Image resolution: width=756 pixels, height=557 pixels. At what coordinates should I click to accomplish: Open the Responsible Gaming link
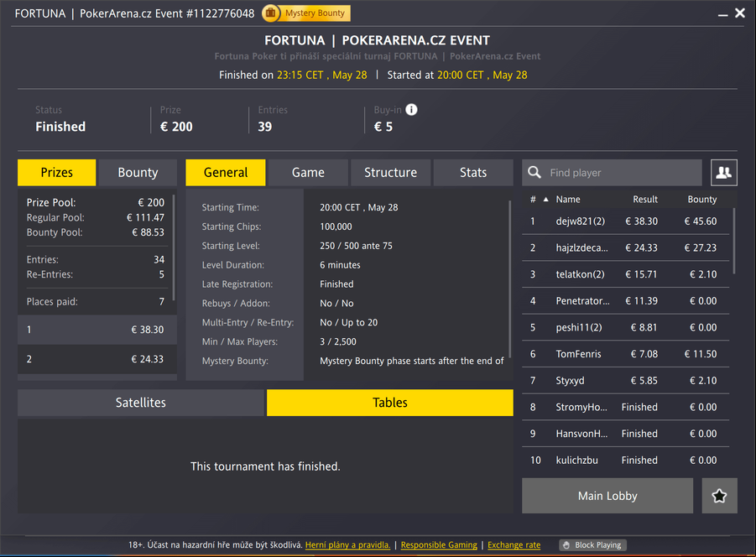[x=439, y=545]
